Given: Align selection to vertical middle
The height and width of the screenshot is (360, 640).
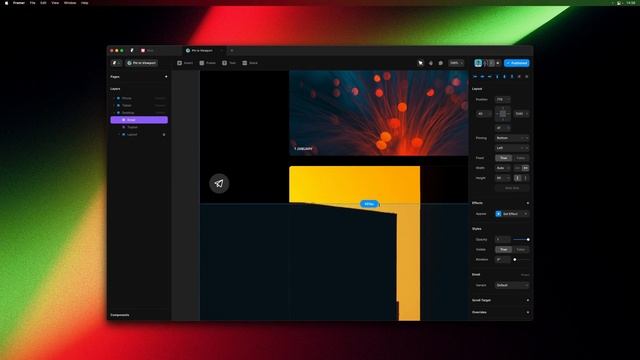Looking at the screenshot, I should 504,77.
